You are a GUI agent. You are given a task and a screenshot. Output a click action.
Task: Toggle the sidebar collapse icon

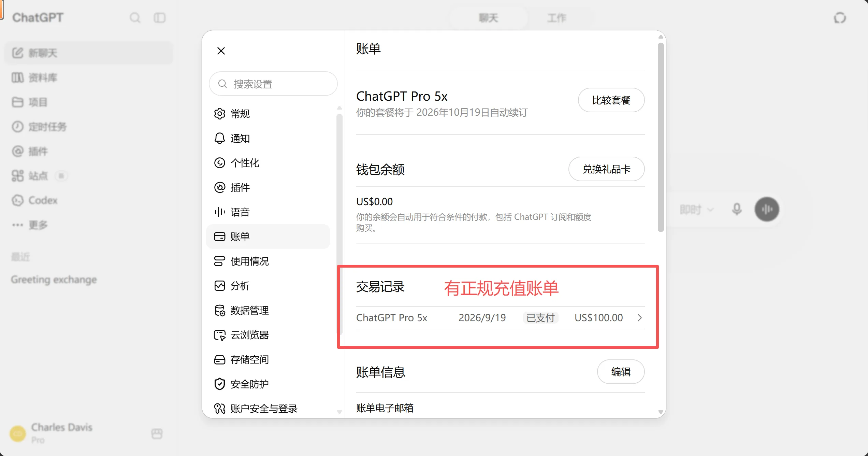tap(160, 18)
